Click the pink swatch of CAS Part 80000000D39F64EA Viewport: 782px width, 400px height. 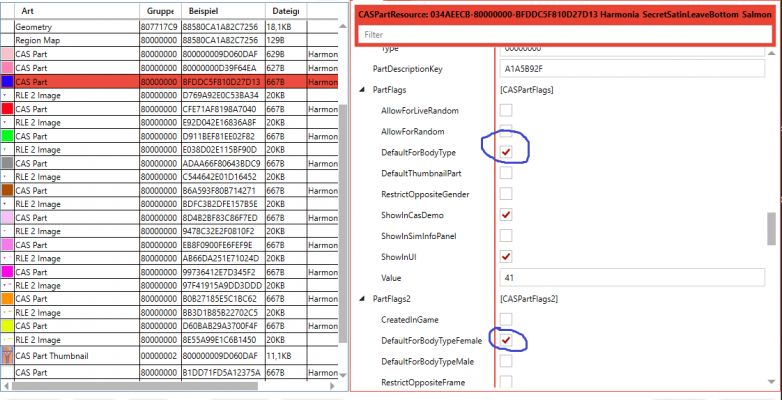[x=7, y=68]
